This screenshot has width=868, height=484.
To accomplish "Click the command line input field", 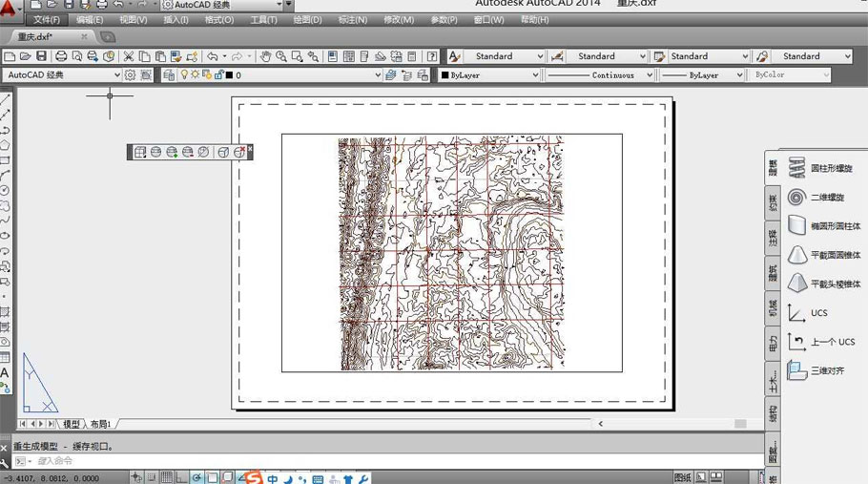I will pos(387,461).
